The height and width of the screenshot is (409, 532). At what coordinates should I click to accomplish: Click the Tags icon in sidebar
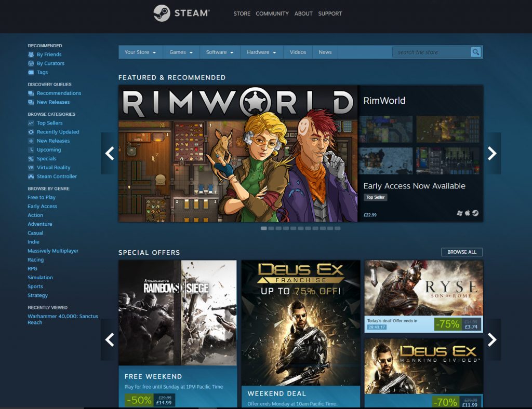click(x=31, y=72)
